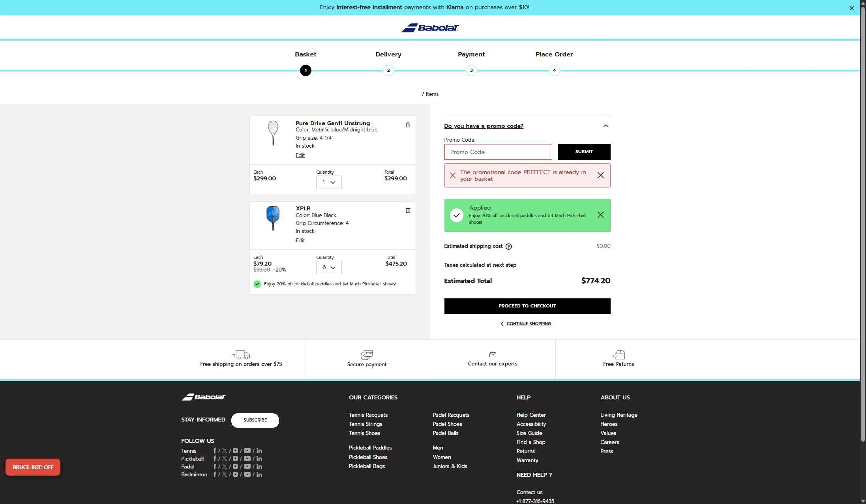Toggle BRUCE-BOT on
Screen dimensions: 866x504
point(33,467)
